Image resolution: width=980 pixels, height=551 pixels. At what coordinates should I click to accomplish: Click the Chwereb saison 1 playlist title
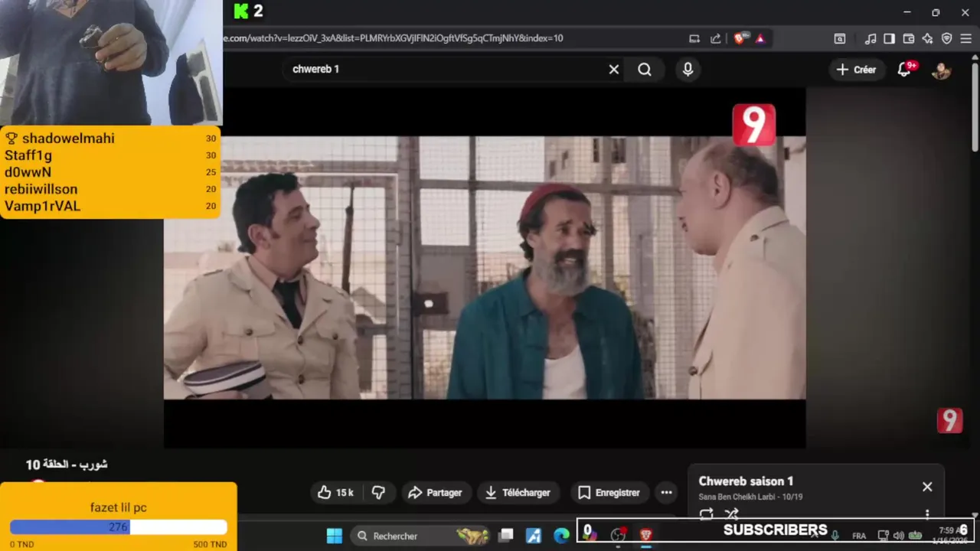click(746, 481)
